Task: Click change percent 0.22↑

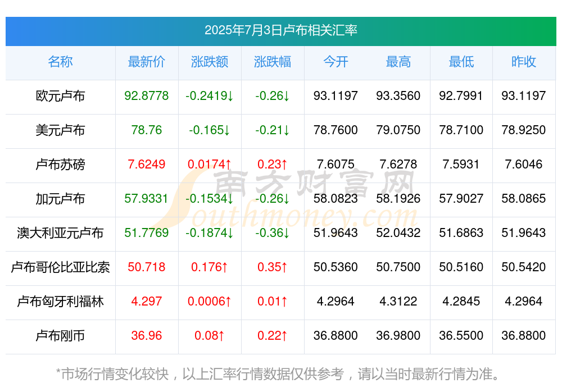Action: 273,336
